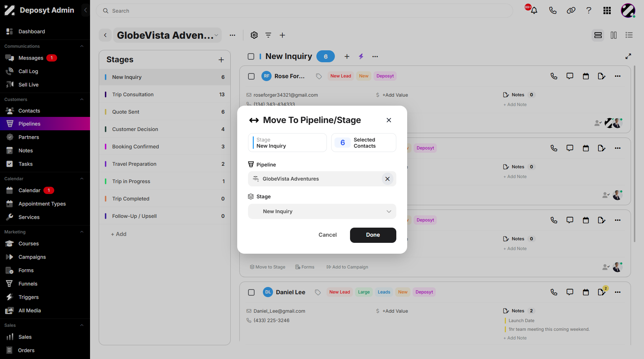The height and width of the screenshot is (359, 644).
Task: Open the pipeline filter icon
Action: pyautogui.click(x=268, y=35)
